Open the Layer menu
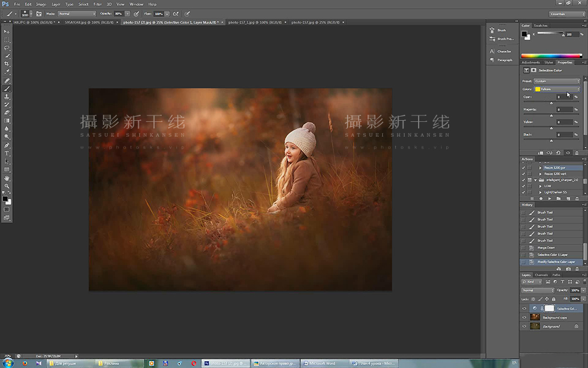Image resolution: width=588 pixels, height=368 pixels. click(x=55, y=4)
